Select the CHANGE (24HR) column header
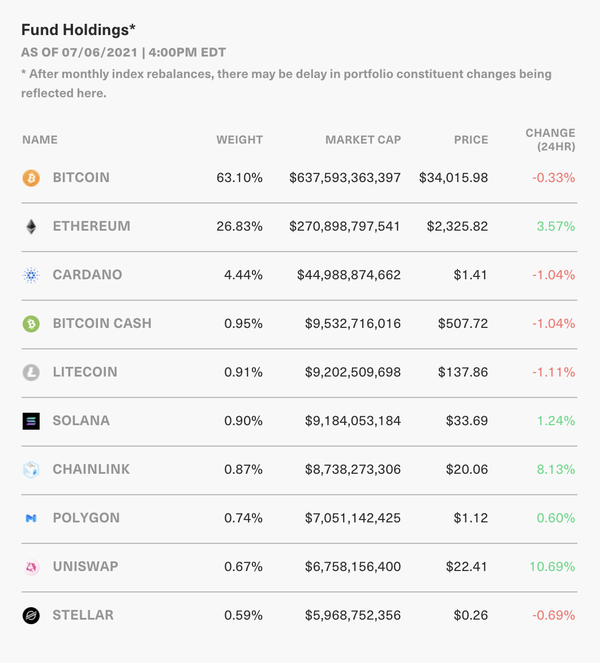The width and height of the screenshot is (600, 666). pos(550,140)
